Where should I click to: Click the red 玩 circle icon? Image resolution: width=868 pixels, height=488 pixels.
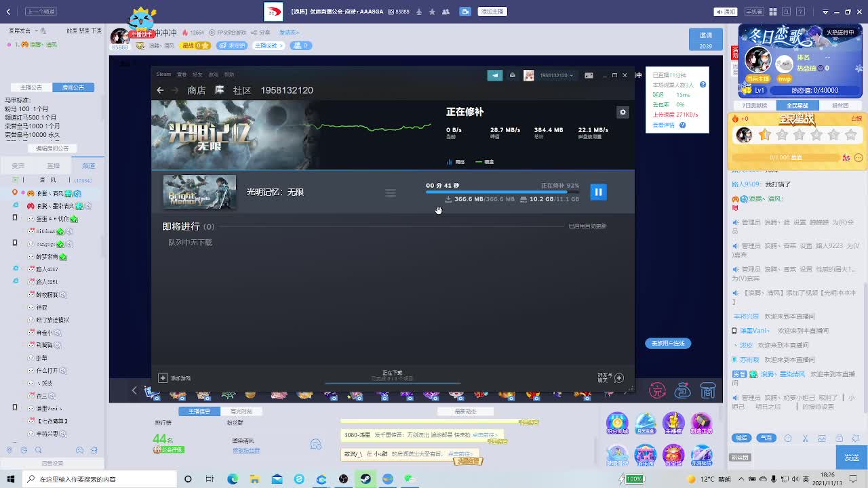(x=657, y=390)
